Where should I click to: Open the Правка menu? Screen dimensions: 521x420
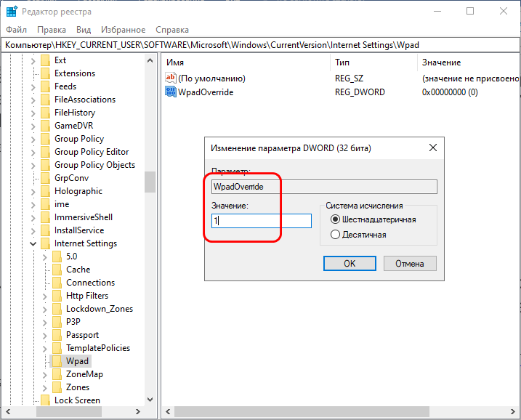click(52, 30)
